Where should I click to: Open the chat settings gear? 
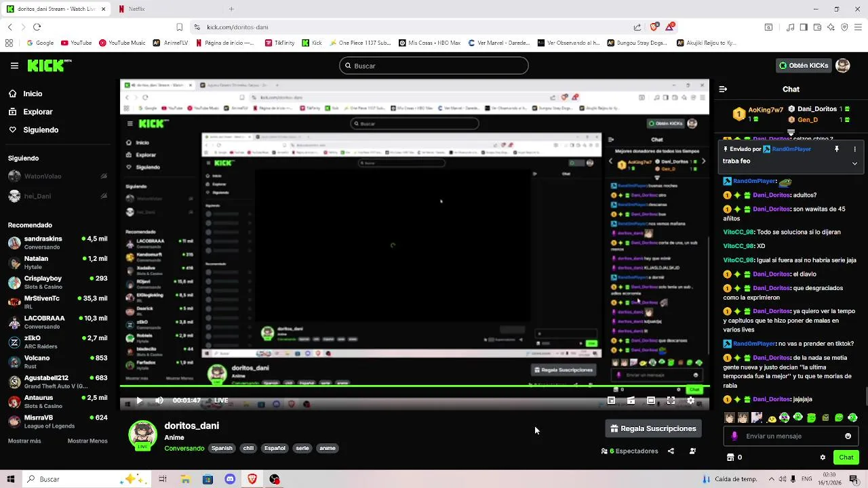click(x=823, y=457)
